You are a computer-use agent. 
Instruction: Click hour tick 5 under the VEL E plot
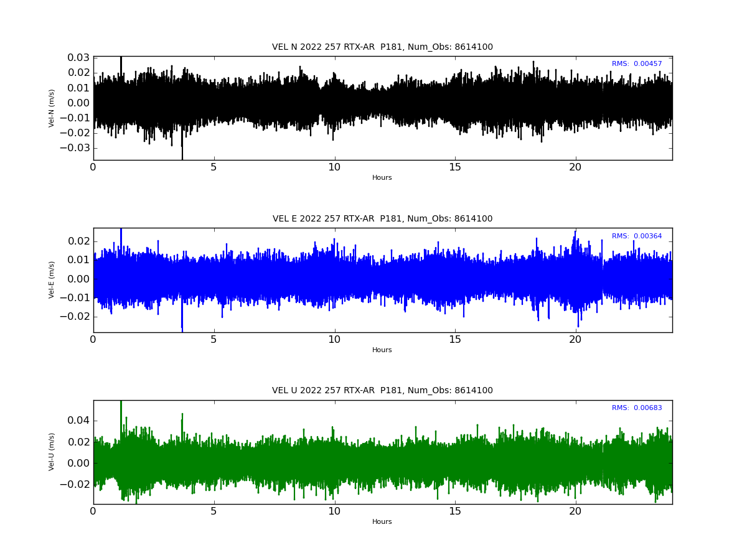point(214,339)
